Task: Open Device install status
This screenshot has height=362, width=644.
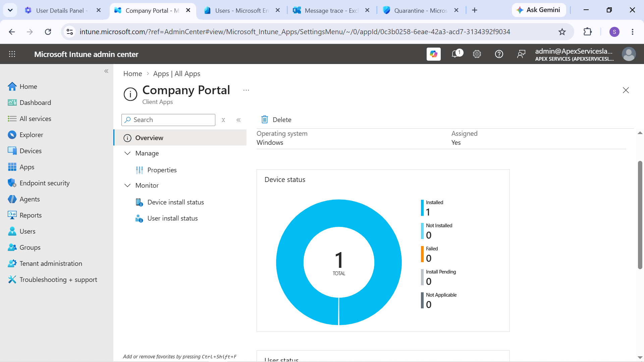Action: coord(175,202)
